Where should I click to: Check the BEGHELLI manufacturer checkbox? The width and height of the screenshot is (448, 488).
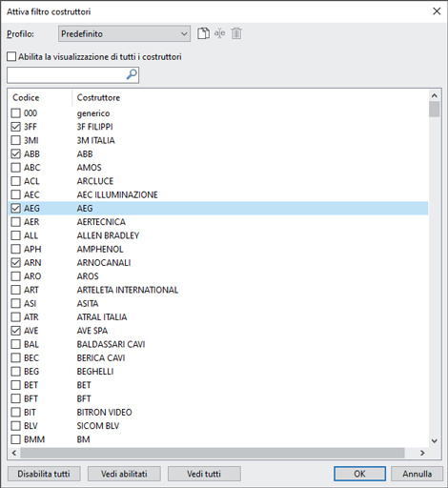point(15,372)
